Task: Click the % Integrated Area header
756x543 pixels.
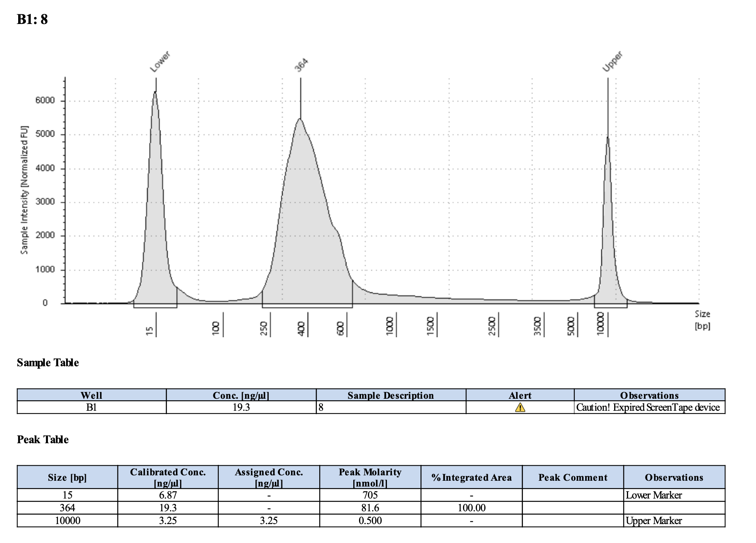Action: pos(471,477)
